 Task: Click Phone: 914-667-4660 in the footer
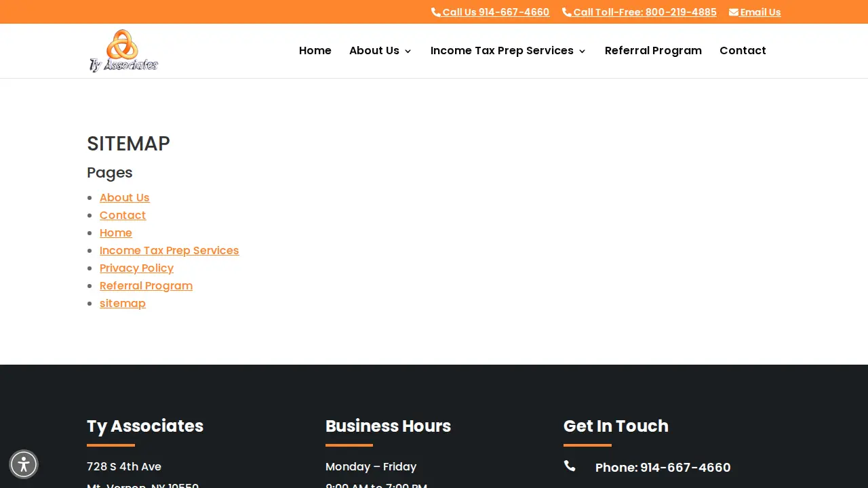(663, 468)
